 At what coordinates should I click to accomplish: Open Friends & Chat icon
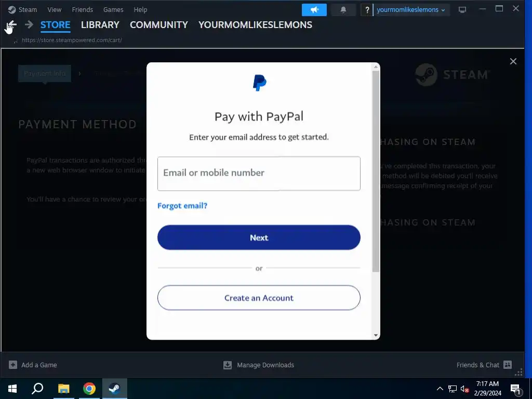[508, 365]
